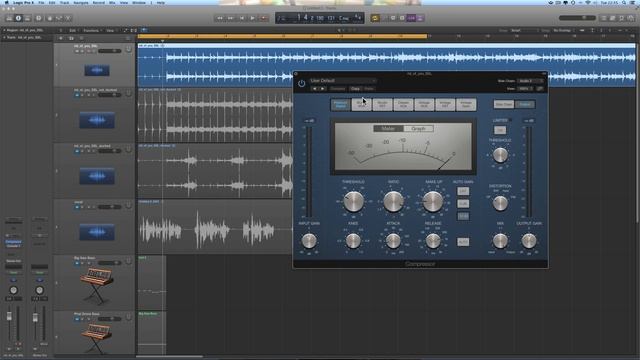Click the Attack knob
This screenshot has height=360, width=640.
click(393, 241)
